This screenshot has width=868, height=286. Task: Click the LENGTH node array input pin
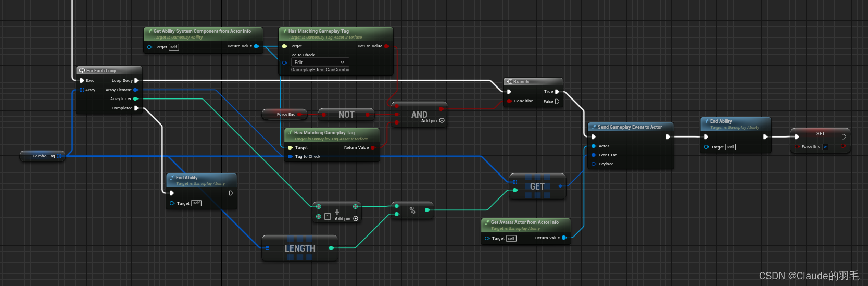[x=267, y=248]
